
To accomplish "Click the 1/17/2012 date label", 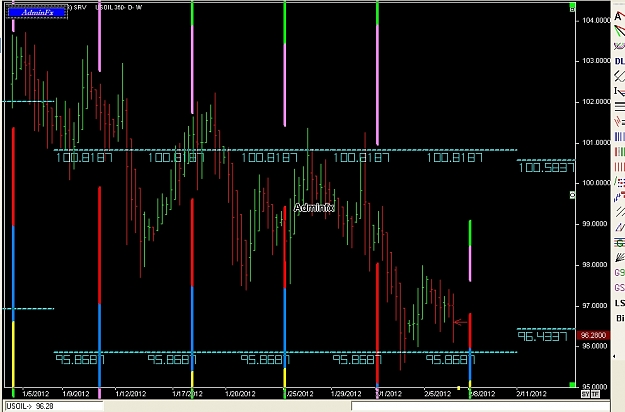I will point(187,394).
